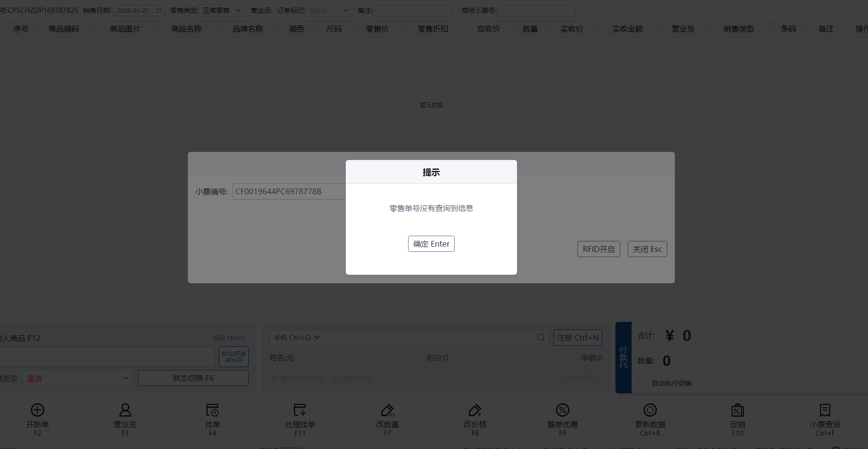The width and height of the screenshot is (868, 449).
Task: Click the 付款 F5 payment panel
Action: [x=623, y=358]
